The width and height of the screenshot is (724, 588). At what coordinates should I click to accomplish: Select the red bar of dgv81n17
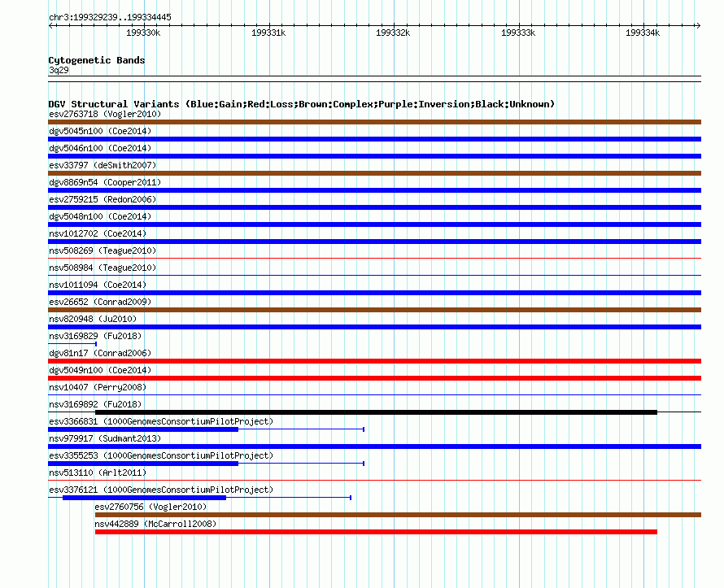374,361
